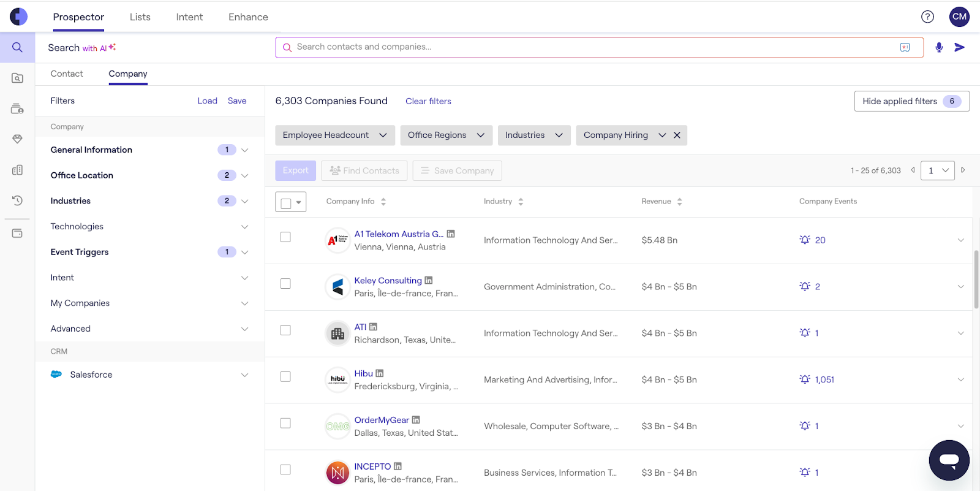Switch to the Enhance tab
980x491 pixels.
click(x=248, y=17)
